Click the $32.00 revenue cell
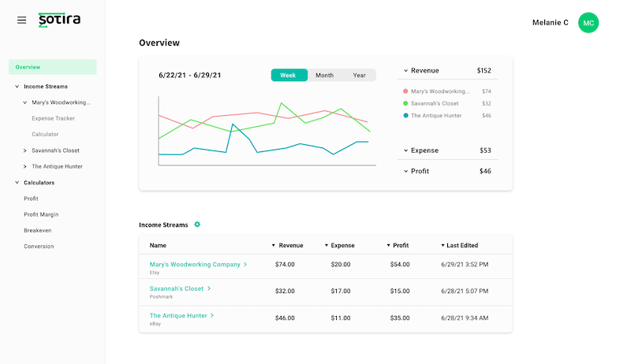 (285, 291)
